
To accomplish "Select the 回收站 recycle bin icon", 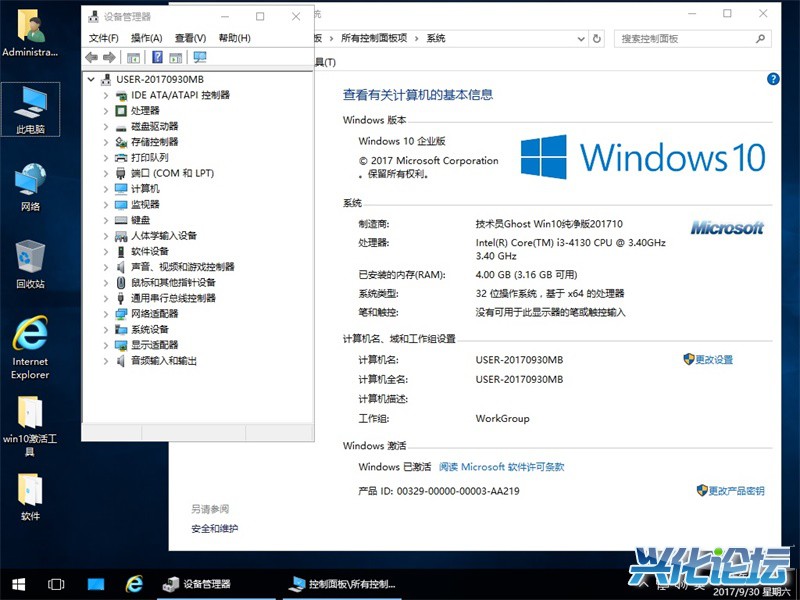I will tap(30, 264).
